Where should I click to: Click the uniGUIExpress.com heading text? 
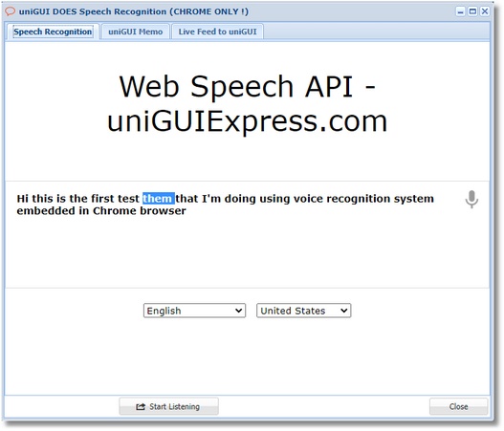click(247, 121)
